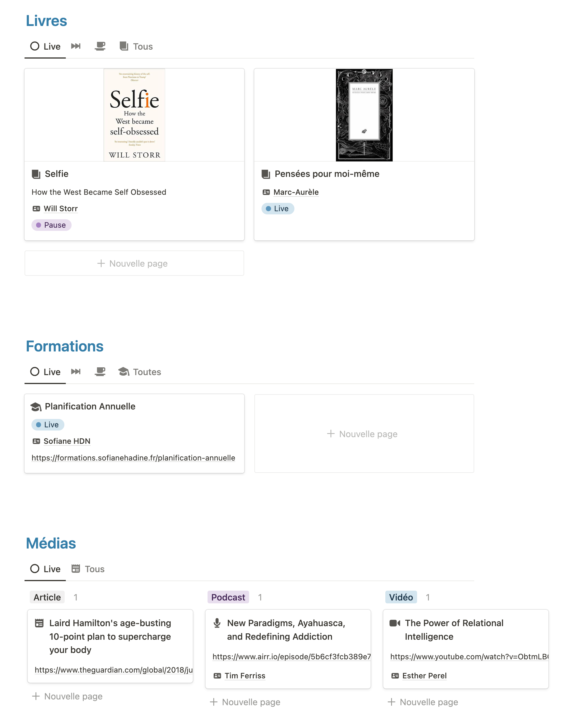
Task: Switch to the Toutes tab in Formations
Action: (140, 372)
